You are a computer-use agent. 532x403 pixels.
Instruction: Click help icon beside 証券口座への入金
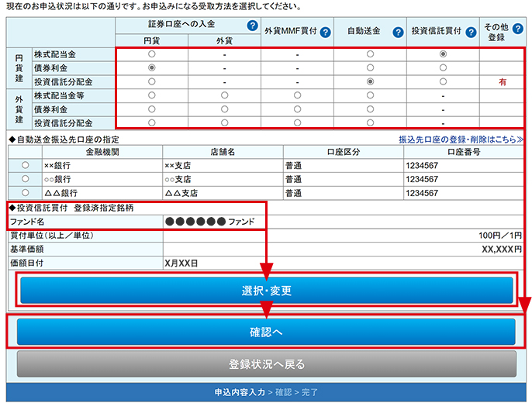252,26
